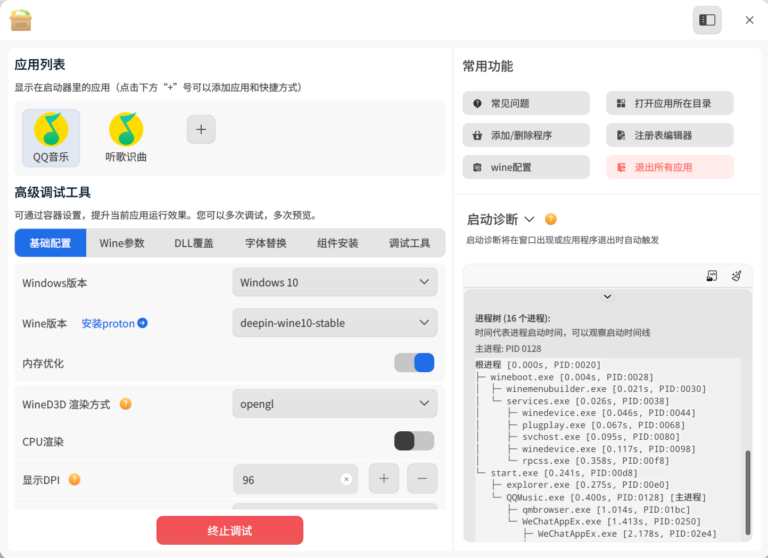Click the sidebar toggle icon in title bar
The image size is (768, 558).
707,20
